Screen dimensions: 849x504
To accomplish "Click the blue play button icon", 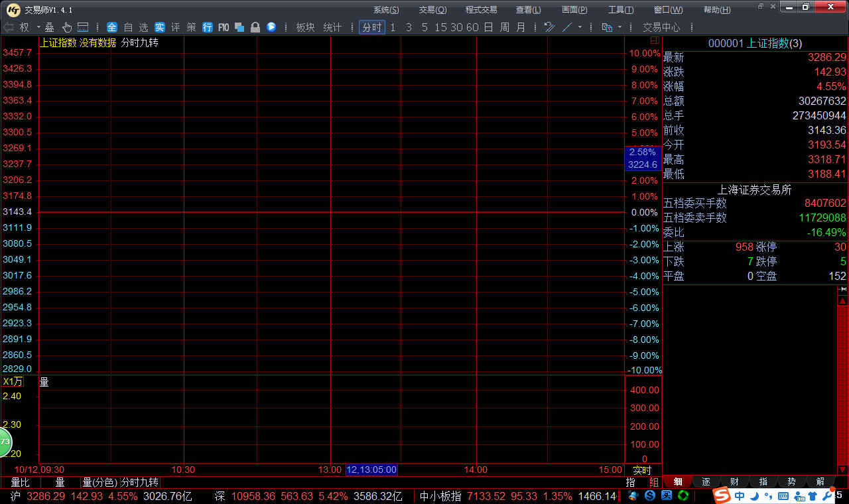I will tap(271, 27).
